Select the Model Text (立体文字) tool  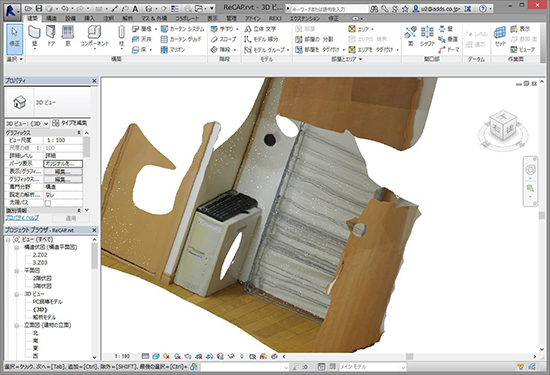260,29
